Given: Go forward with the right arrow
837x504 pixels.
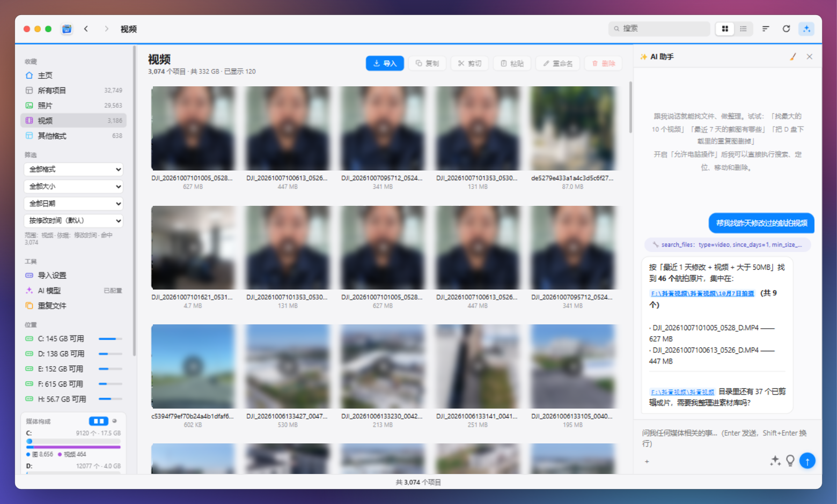Looking at the screenshot, I should click(x=106, y=29).
